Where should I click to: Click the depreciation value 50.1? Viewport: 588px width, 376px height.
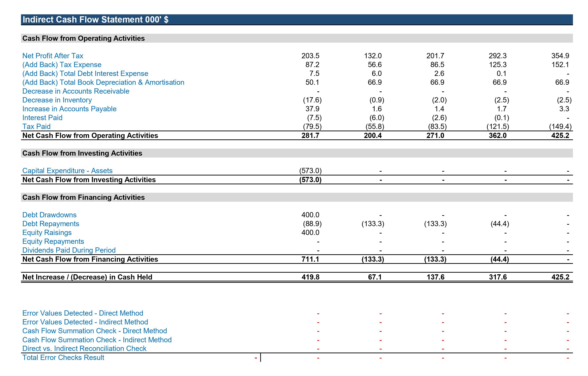click(312, 82)
